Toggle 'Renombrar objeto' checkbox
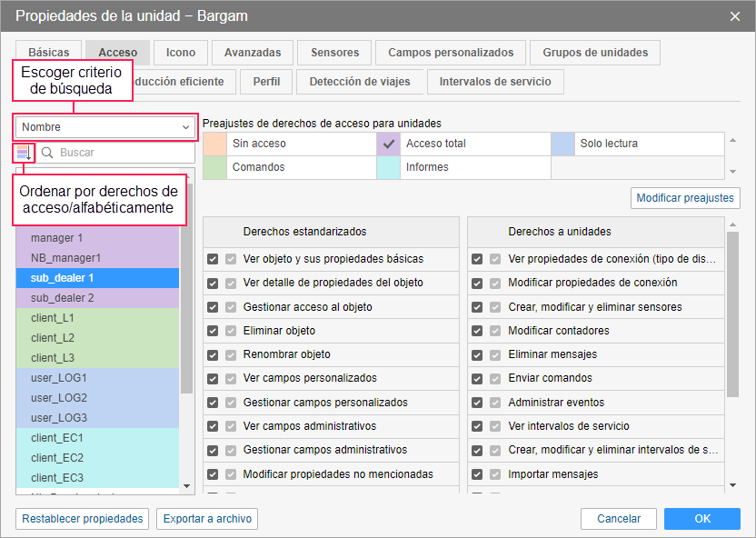This screenshot has height=538, width=756. coord(213,354)
